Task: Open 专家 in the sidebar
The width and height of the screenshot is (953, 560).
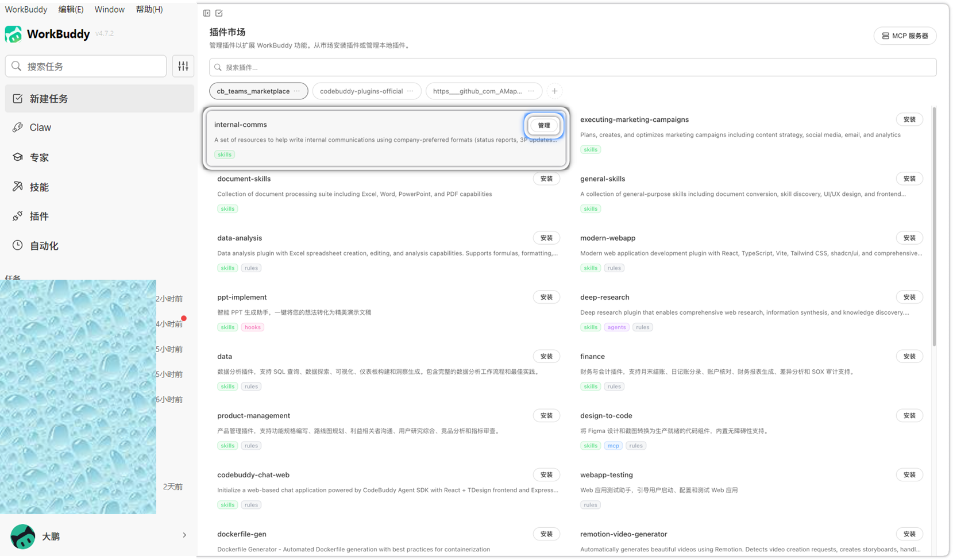Action: pyautogui.click(x=99, y=157)
